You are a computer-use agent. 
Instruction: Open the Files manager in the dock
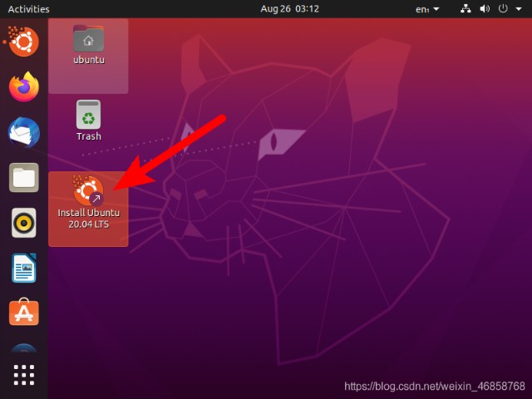[24, 177]
